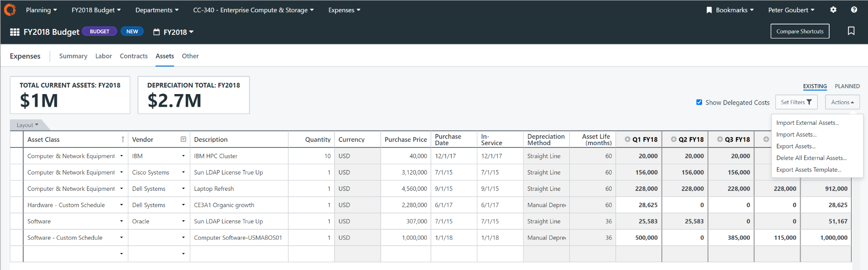Choose Import Assets... from the Actions menu

(796, 134)
